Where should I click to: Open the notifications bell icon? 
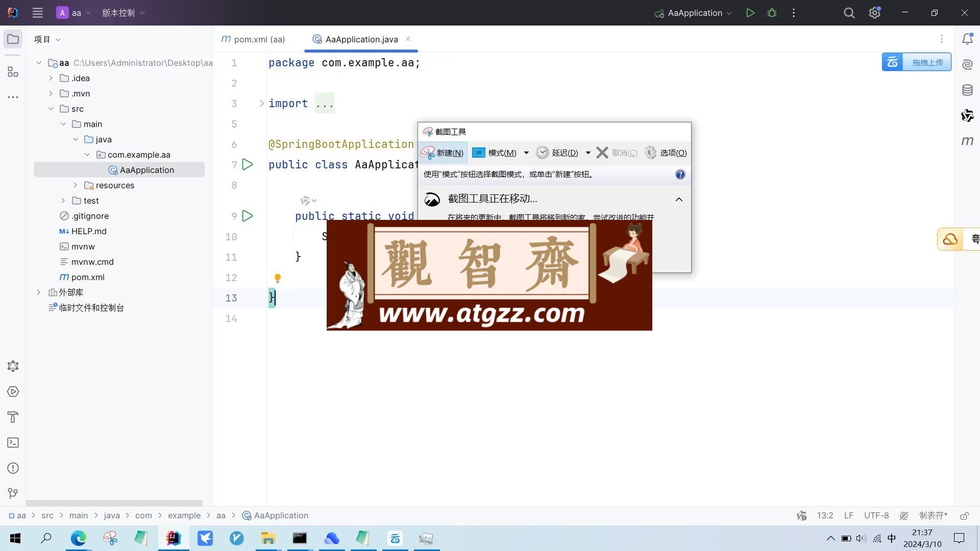[967, 39]
